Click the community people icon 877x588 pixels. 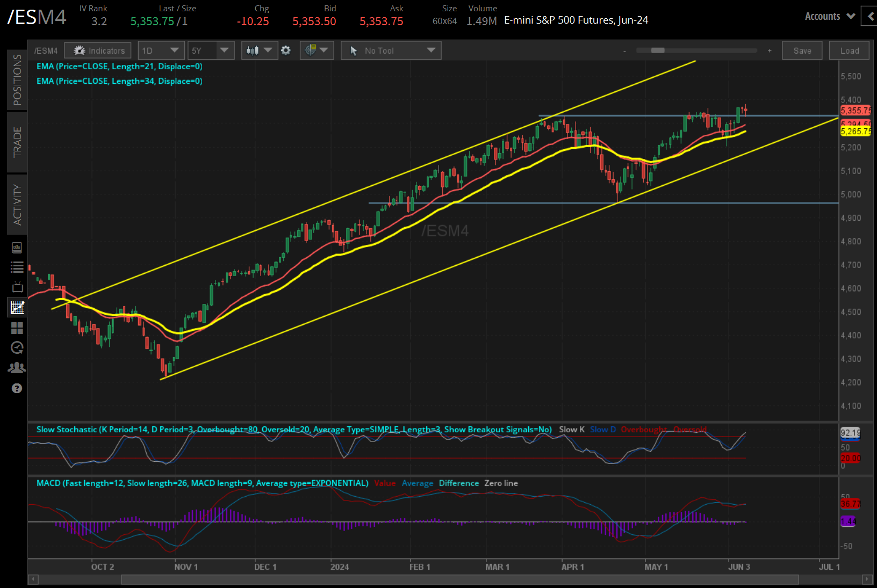(17, 367)
